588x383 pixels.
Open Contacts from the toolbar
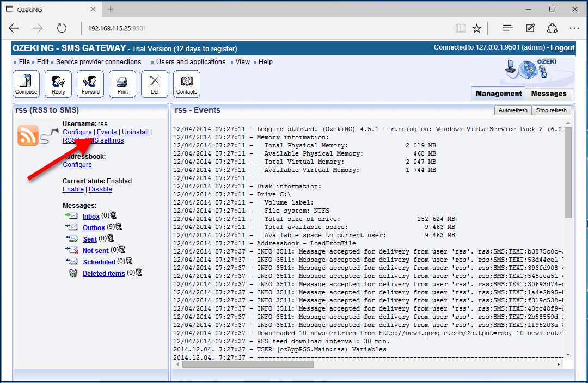tap(187, 84)
